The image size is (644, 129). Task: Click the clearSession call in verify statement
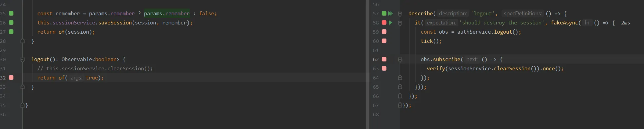(x=512, y=68)
